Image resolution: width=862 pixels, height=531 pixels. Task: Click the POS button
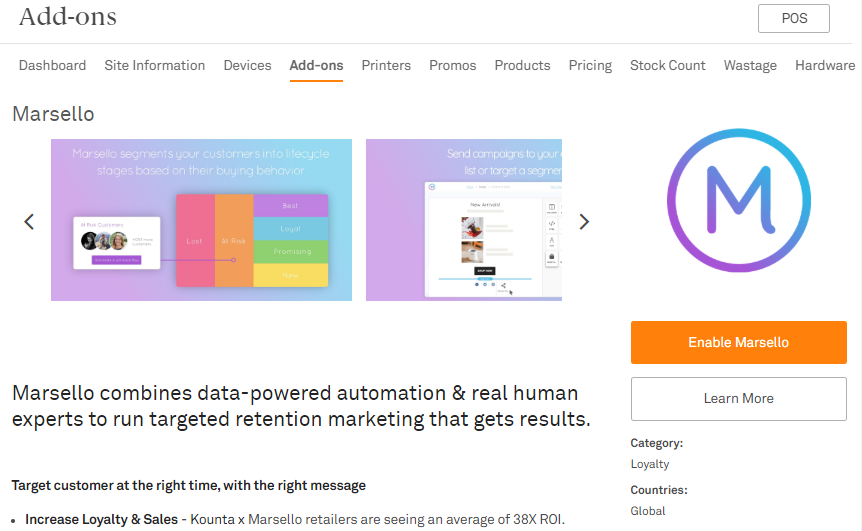tap(794, 19)
